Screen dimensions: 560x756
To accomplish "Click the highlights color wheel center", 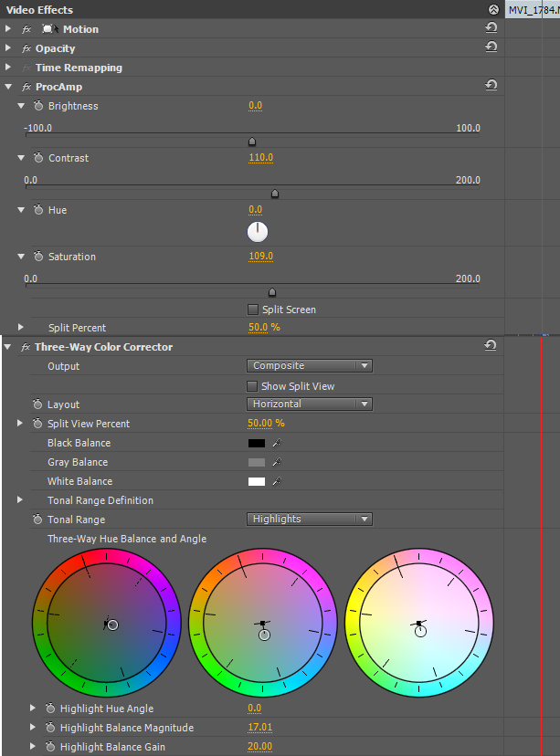I will coord(419,623).
